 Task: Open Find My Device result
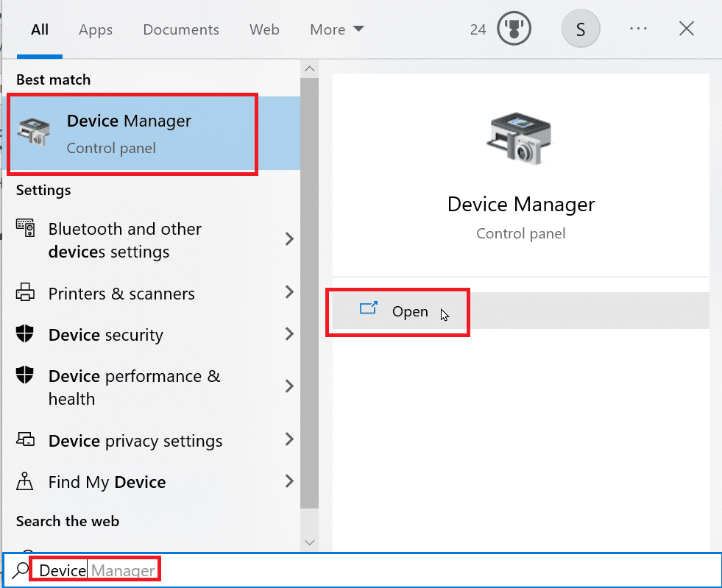(152, 482)
